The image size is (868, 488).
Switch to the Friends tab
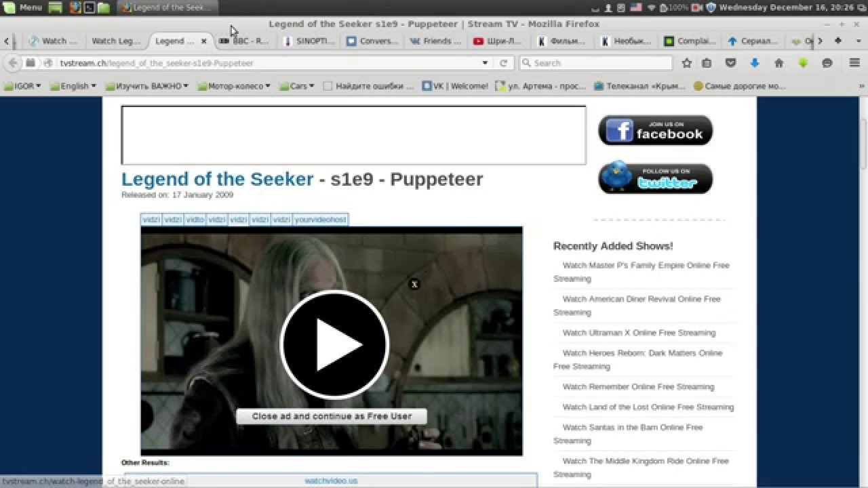(436, 41)
